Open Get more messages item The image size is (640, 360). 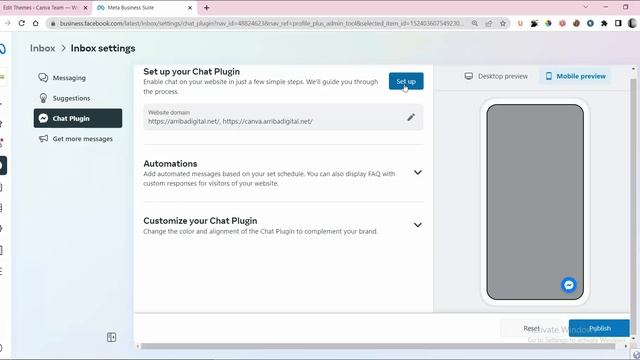click(78, 139)
